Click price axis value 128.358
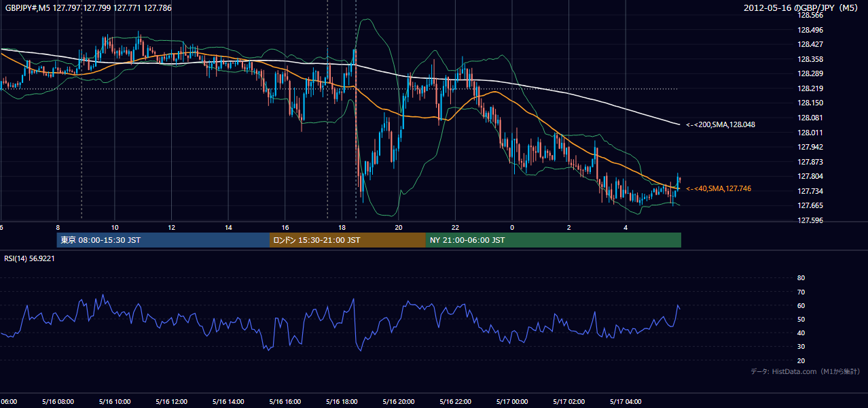Viewport: 868px width, 408px height. coord(809,59)
